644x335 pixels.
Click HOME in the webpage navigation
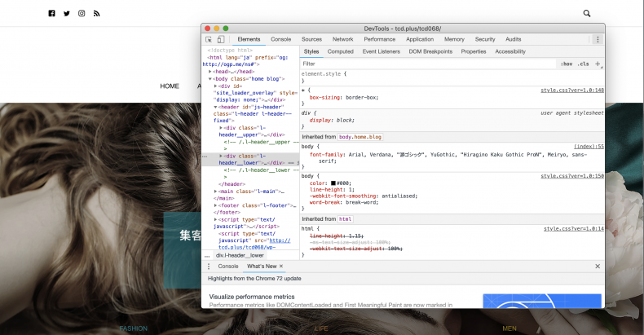(x=170, y=86)
